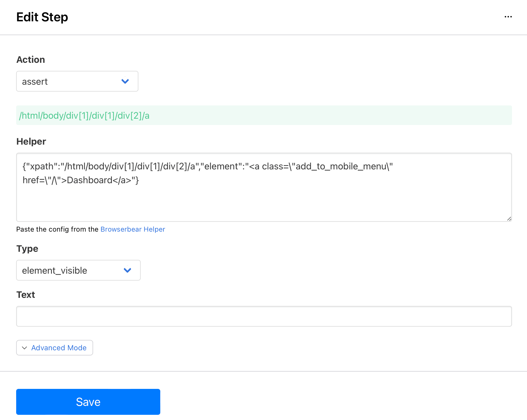Click the textarea resize handle icon
Screen dimensions: 527x420
click(509, 219)
